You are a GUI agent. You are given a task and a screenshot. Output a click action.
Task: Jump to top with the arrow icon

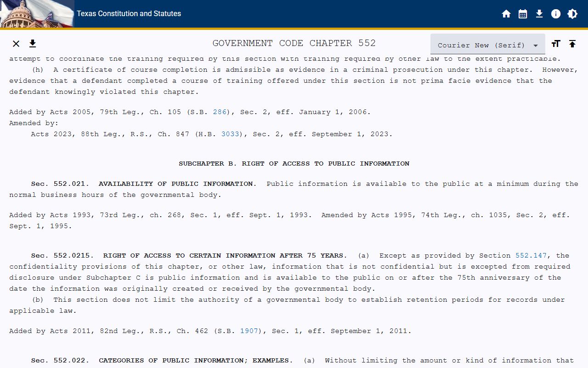point(572,44)
